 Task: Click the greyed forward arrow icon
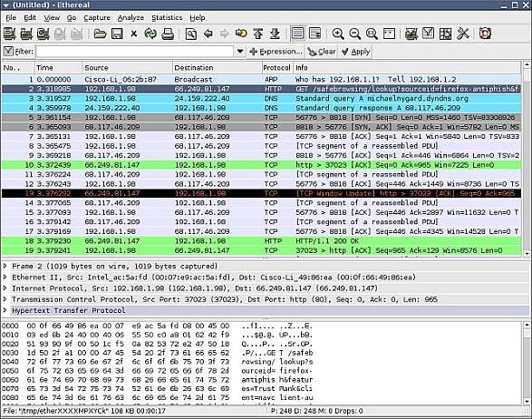[224, 34]
